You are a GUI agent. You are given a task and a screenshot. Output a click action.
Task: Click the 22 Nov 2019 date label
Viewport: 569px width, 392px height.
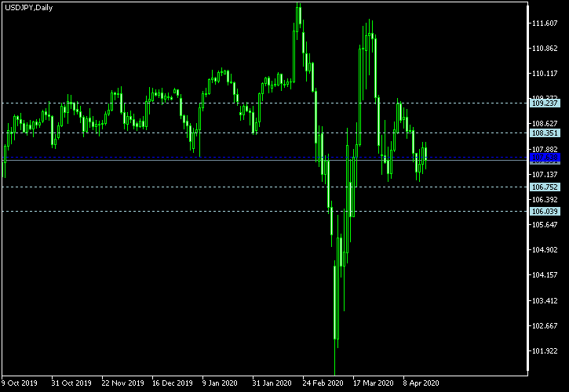point(122,383)
